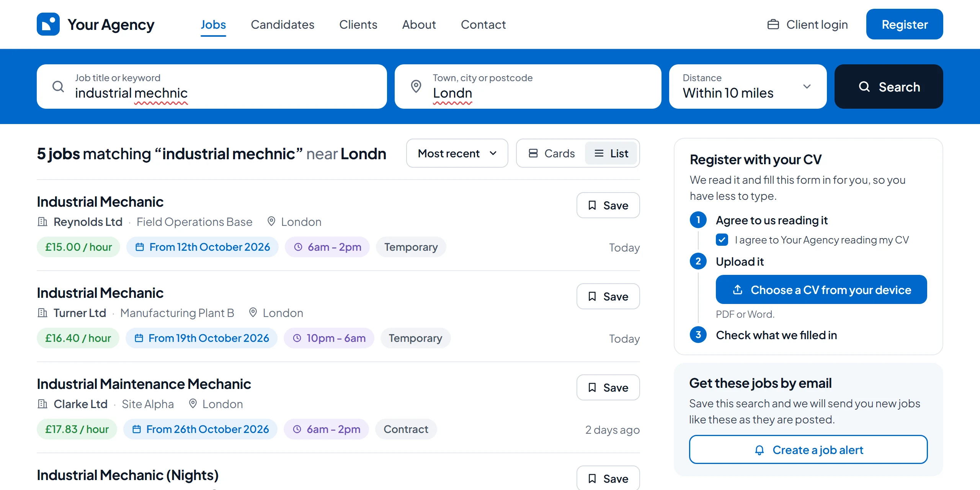Open the Most recent sort dropdown
The height and width of the screenshot is (490, 980).
coord(457,154)
